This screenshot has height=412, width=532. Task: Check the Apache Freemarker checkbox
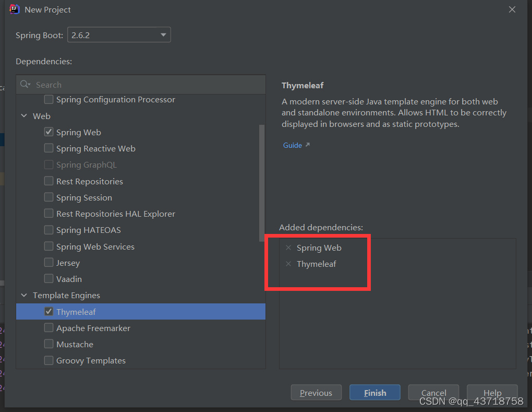click(49, 328)
